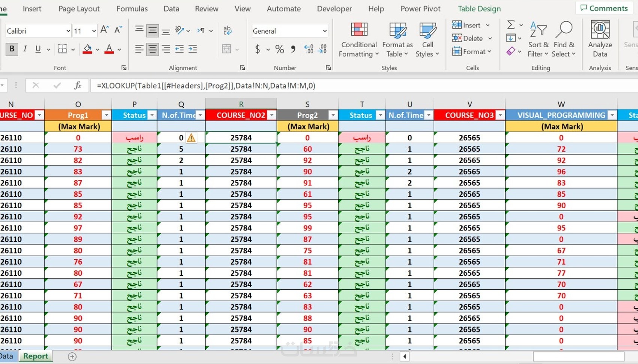Increase the font size
The height and width of the screenshot is (364, 638).
[105, 30]
